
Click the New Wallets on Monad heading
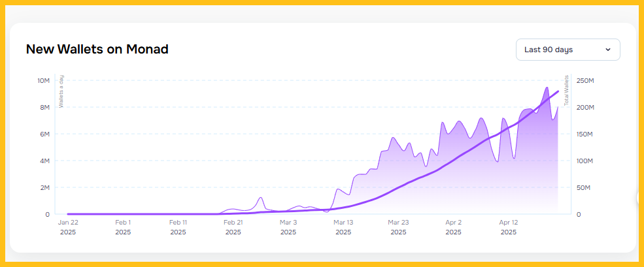tap(97, 49)
